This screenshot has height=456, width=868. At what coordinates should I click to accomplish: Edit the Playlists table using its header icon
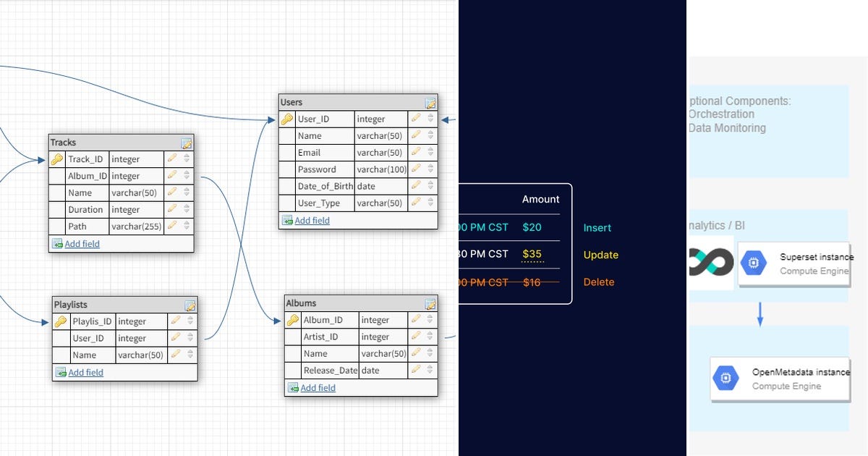tap(190, 305)
